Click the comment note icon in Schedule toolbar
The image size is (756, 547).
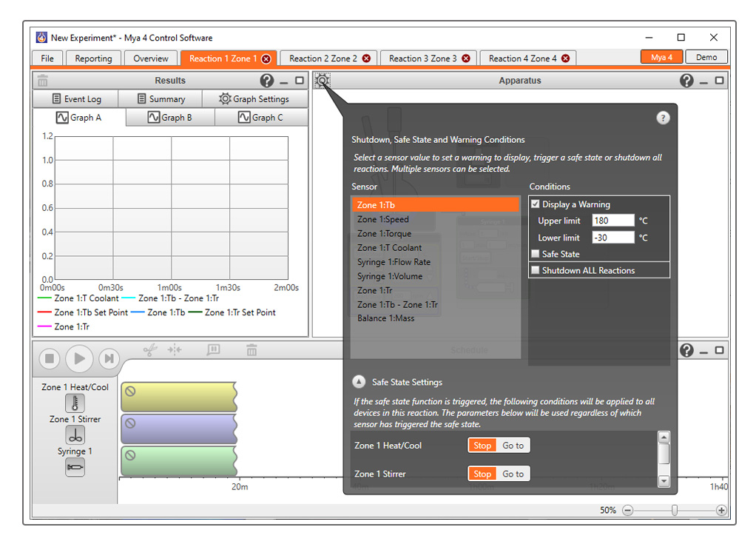213,349
